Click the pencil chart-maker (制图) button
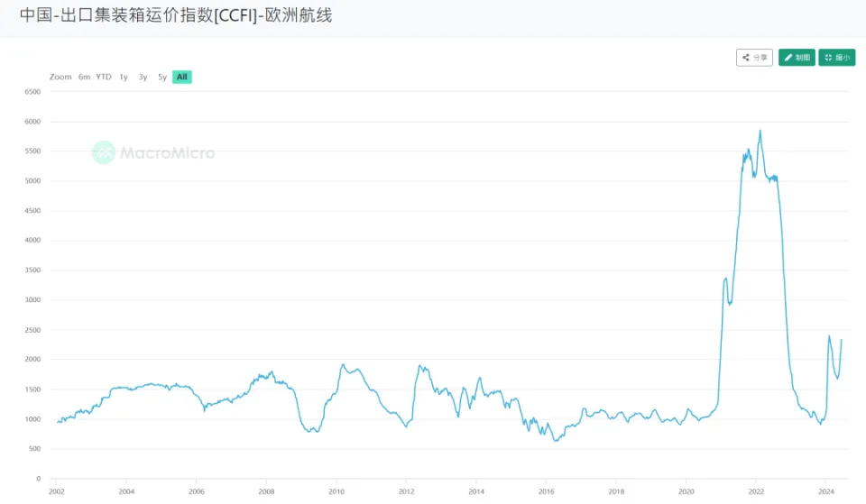866x504 pixels. tap(797, 58)
